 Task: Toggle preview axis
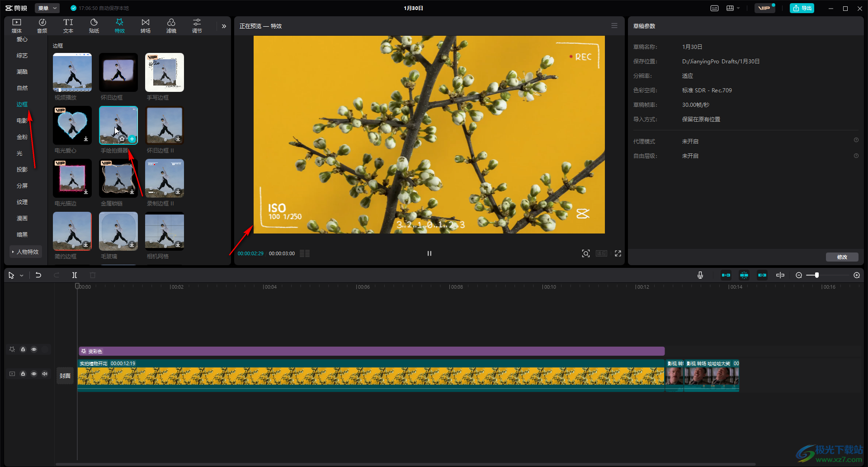coord(780,275)
